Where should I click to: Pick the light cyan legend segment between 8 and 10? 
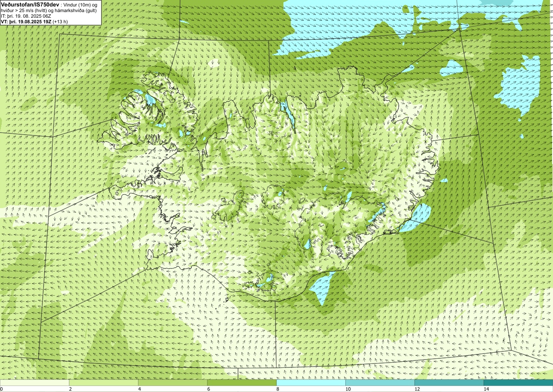coord(311,383)
